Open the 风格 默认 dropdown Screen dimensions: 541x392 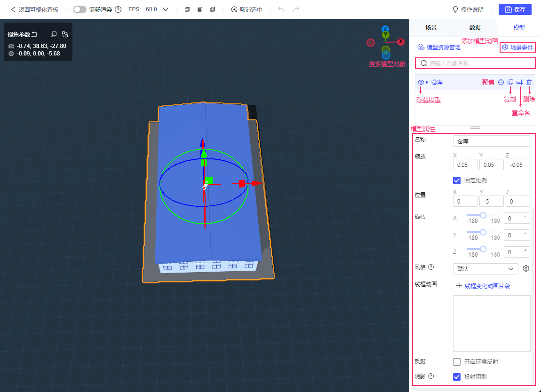pos(485,269)
